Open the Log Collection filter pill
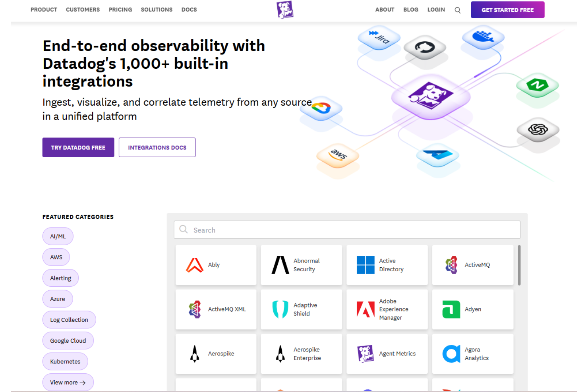The image size is (588, 392). point(69,320)
